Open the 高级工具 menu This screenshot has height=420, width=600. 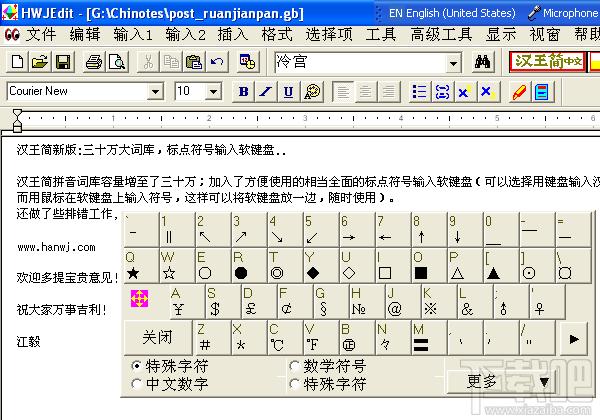(x=441, y=35)
